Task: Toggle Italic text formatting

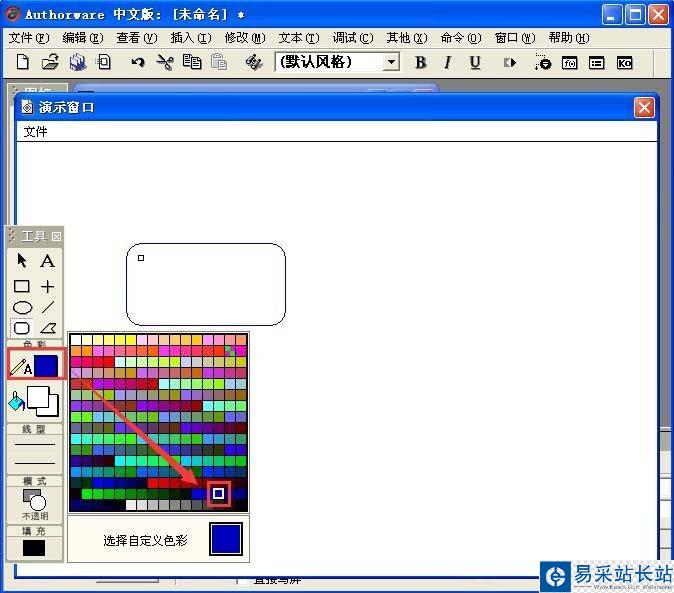Action: (447, 63)
